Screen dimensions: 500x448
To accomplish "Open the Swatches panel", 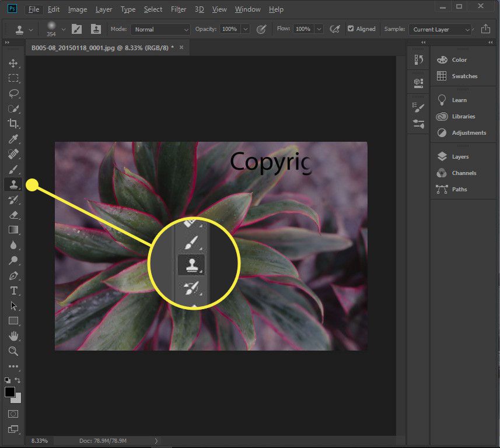I will coord(457,76).
